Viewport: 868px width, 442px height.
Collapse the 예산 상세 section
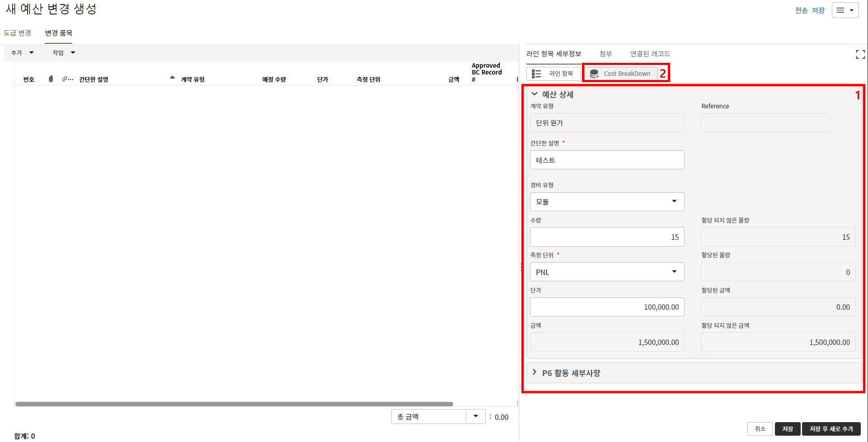(535, 94)
